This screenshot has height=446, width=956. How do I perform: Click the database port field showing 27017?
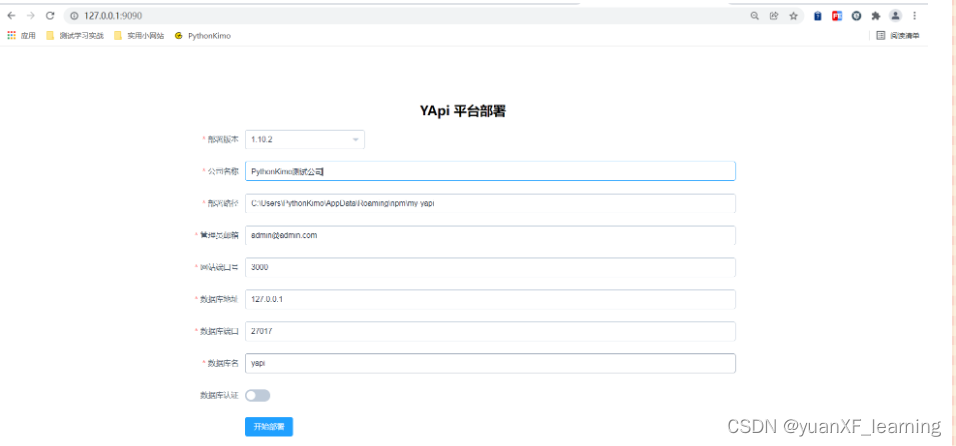point(490,331)
